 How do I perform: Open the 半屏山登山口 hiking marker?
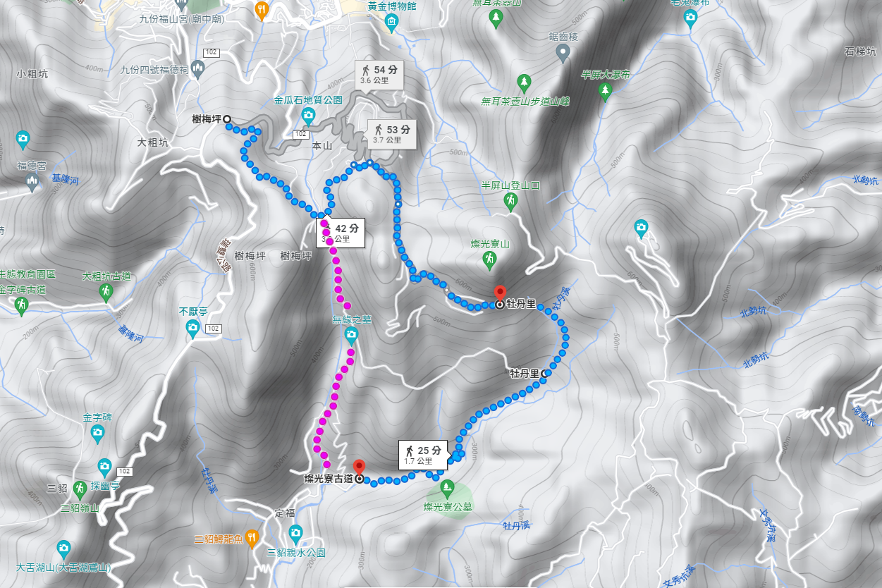[x=510, y=201]
